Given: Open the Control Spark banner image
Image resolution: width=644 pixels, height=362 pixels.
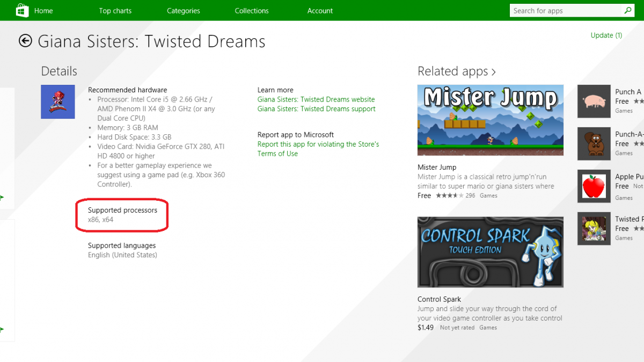Looking at the screenshot, I should click(x=491, y=252).
